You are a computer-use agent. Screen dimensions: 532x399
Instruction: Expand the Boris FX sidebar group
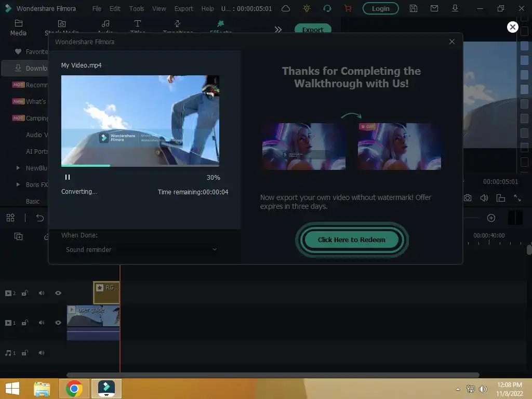pyautogui.click(x=18, y=184)
